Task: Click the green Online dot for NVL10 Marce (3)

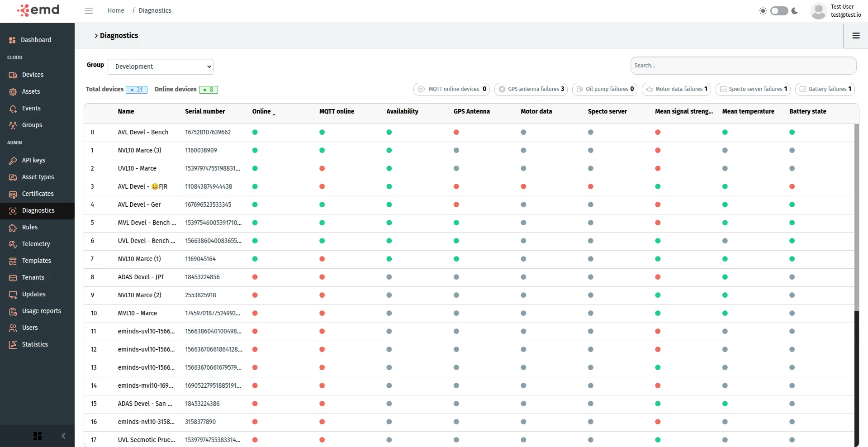Action: point(255,151)
